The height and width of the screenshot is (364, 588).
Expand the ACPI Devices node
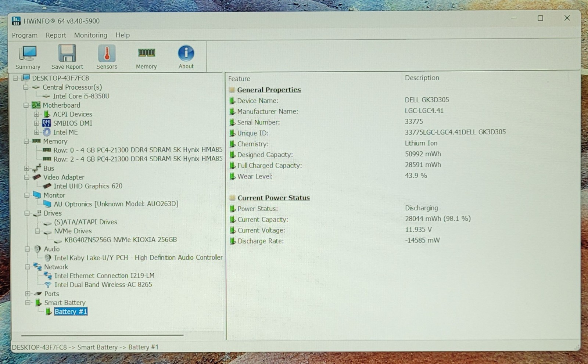point(36,114)
